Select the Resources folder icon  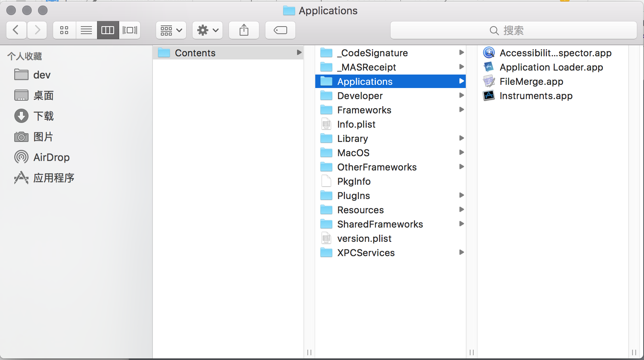(x=326, y=210)
